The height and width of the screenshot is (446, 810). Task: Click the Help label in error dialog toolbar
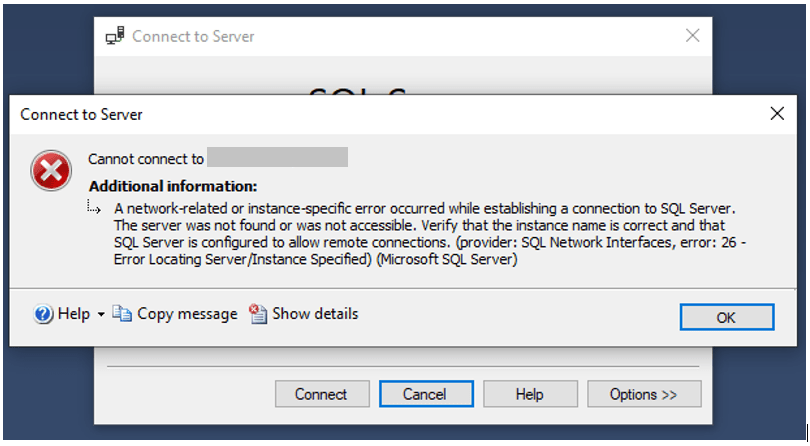[x=74, y=313]
